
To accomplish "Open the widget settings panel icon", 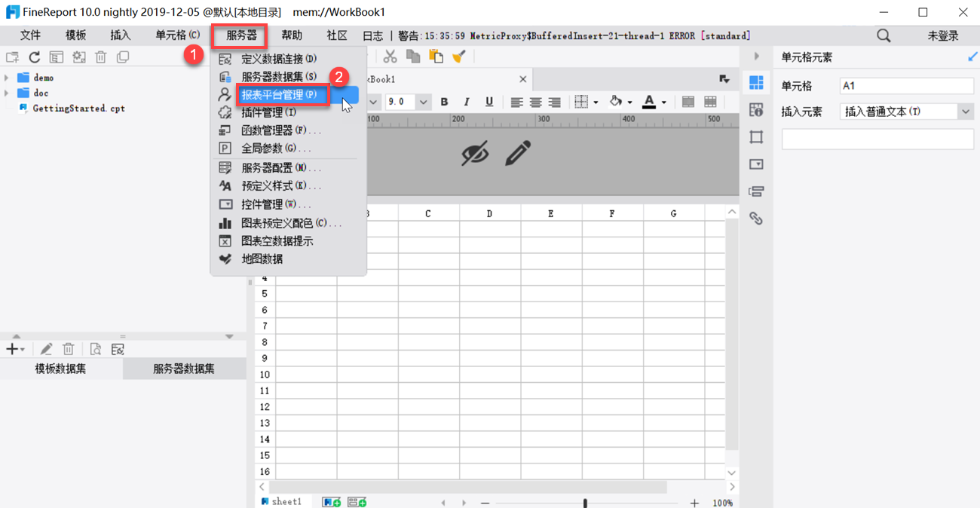I will (x=756, y=164).
